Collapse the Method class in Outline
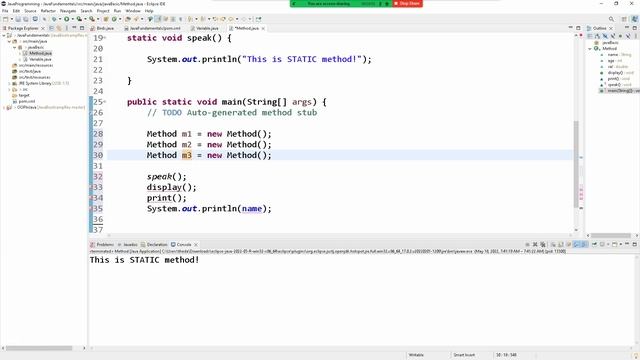This screenshot has width=640, height=360. pos(590,49)
